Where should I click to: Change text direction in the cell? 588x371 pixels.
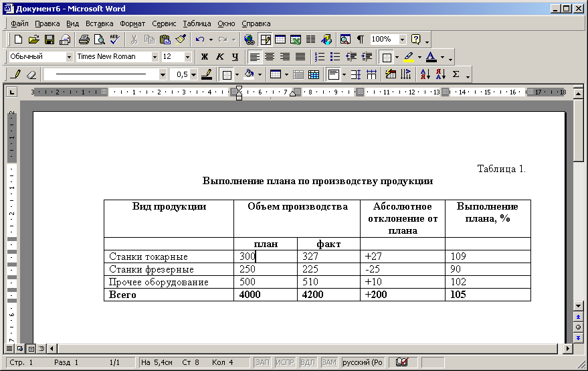point(406,74)
